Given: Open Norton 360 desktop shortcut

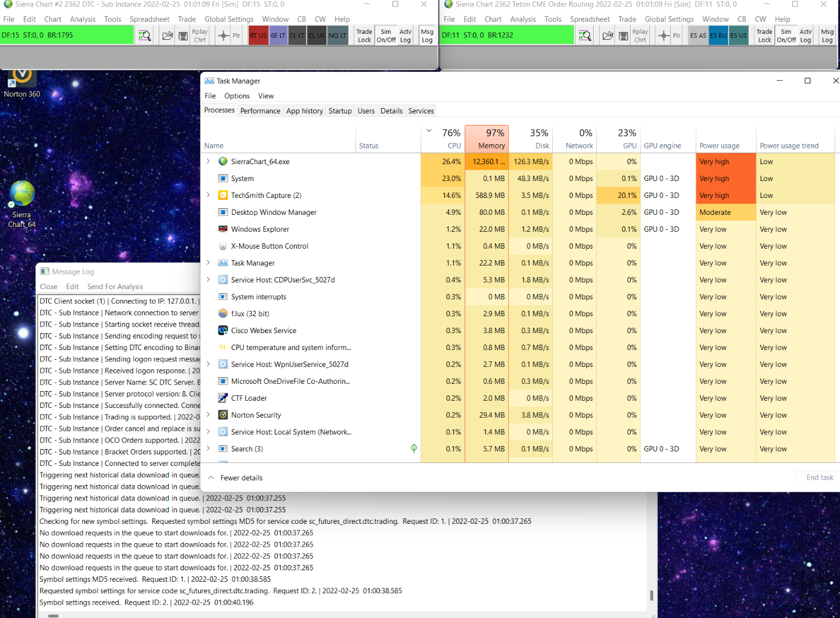Looking at the screenshot, I should click(x=22, y=83).
